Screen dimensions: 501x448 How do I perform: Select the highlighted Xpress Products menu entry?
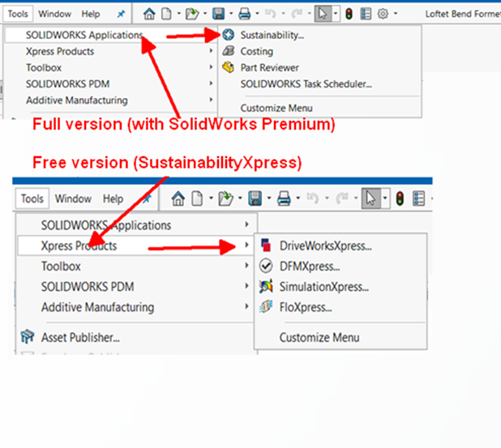point(79,245)
